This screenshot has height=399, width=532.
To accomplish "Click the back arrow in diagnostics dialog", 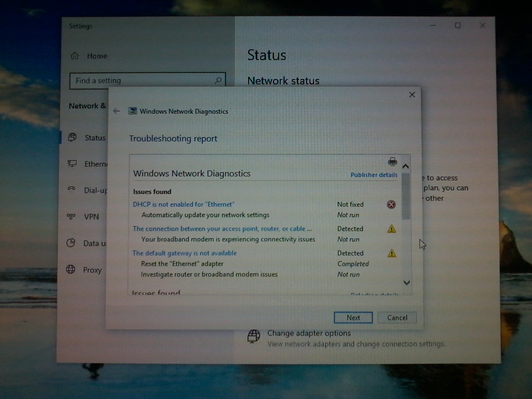I will click(116, 111).
